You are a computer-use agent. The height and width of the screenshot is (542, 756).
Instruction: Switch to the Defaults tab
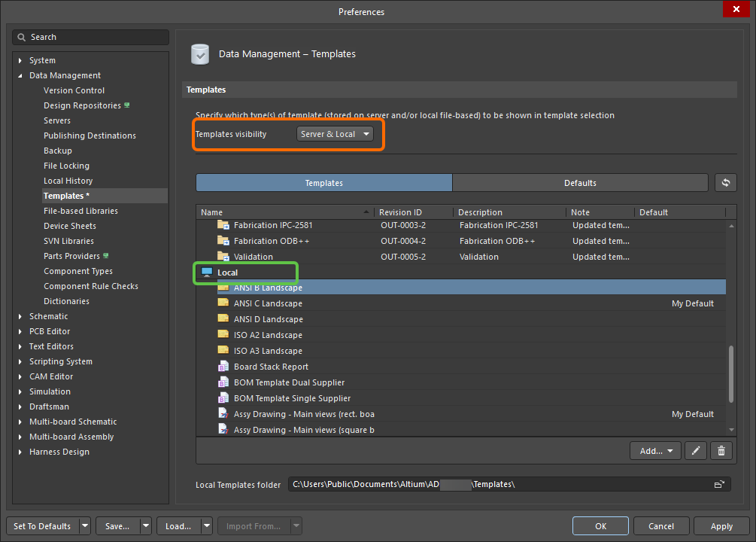[580, 182]
